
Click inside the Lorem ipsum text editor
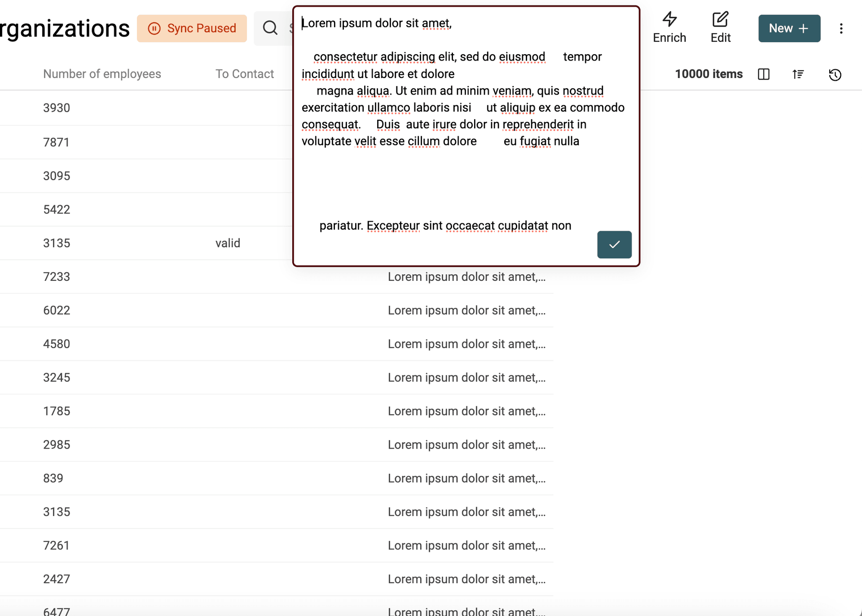449,179
